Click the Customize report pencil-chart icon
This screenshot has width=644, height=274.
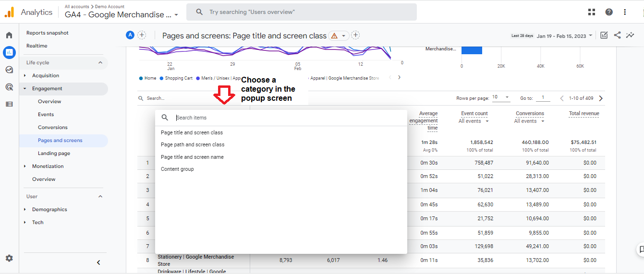click(x=604, y=35)
